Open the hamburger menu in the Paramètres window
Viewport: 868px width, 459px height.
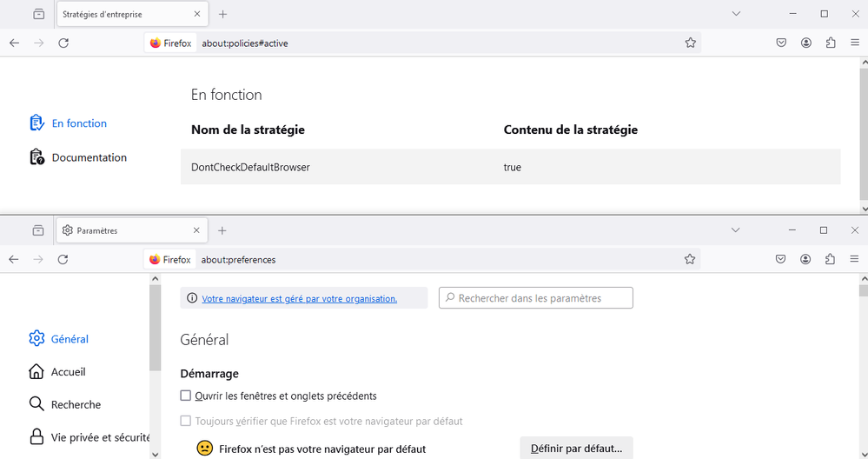pos(854,259)
